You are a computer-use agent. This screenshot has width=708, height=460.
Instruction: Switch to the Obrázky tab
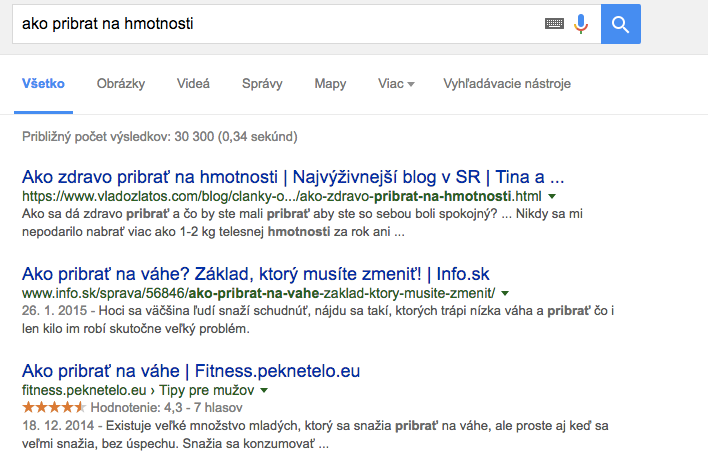121,84
